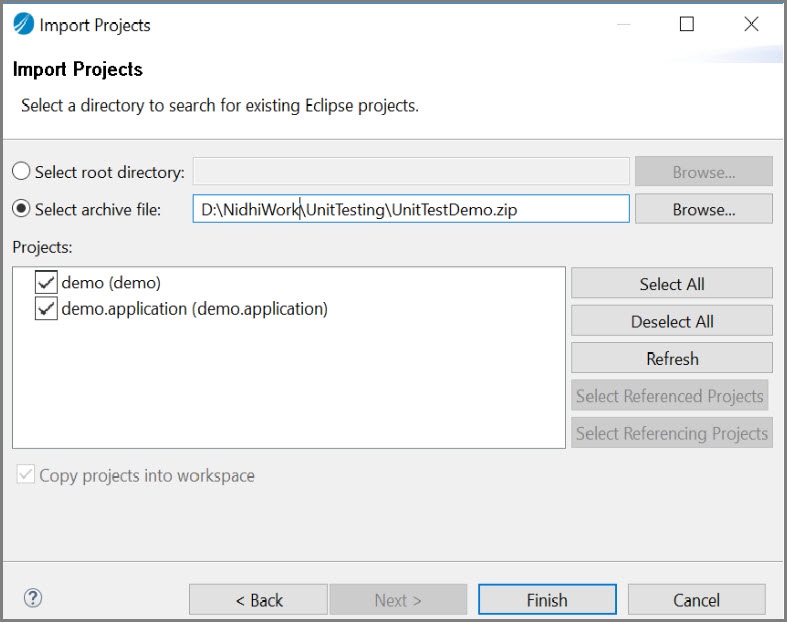787x622 pixels.
Task: Toggle the demo.application project checkbox
Action: click(x=46, y=309)
